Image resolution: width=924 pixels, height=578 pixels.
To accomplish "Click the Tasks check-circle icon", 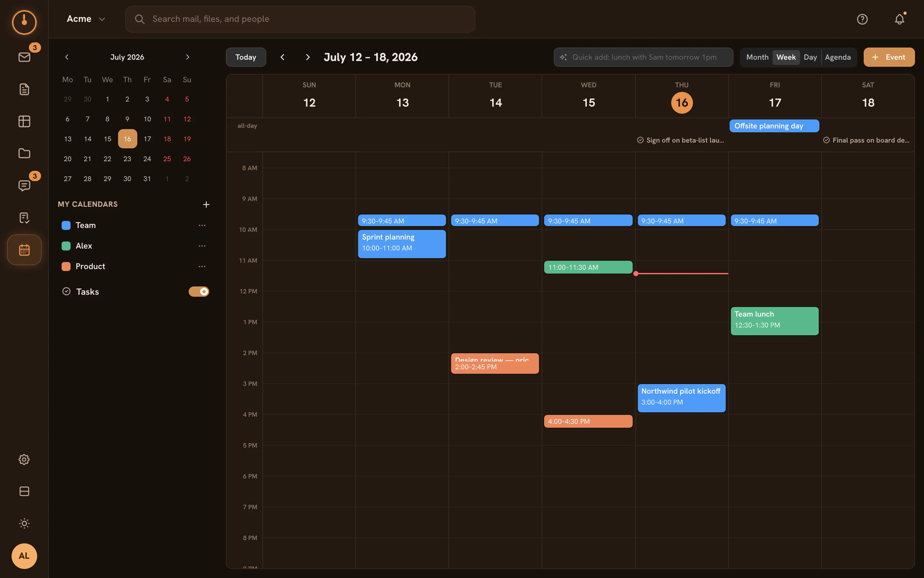I will pyautogui.click(x=66, y=291).
